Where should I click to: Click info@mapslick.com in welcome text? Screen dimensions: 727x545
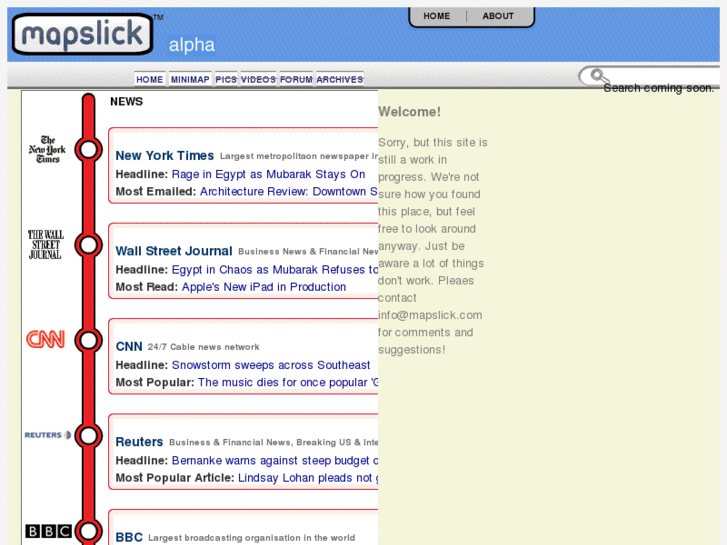(x=430, y=315)
